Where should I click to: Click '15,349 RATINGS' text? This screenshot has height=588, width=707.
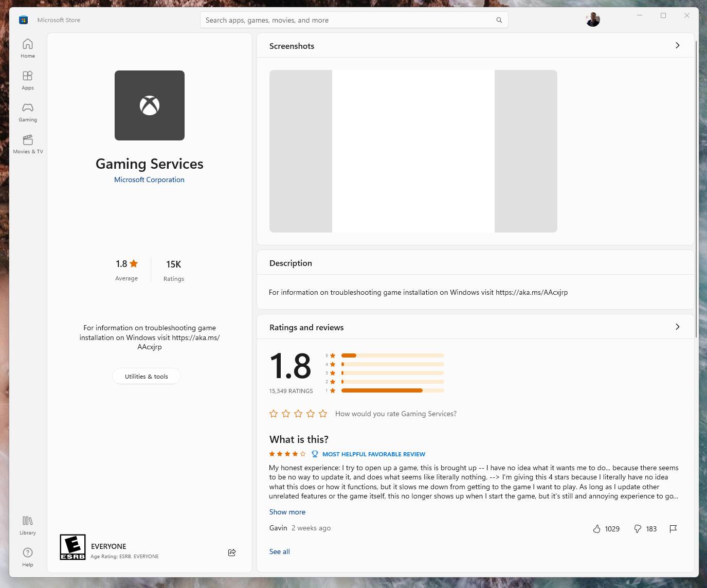[291, 391]
